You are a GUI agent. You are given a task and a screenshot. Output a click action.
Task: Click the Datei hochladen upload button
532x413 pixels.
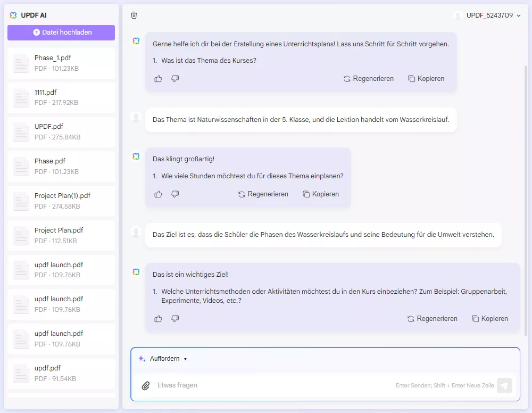click(x=61, y=32)
